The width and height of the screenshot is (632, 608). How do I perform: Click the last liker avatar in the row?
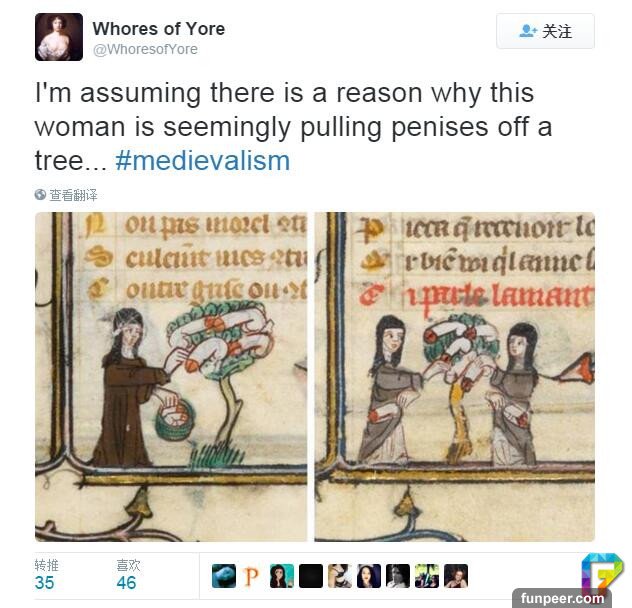pyautogui.click(x=456, y=576)
